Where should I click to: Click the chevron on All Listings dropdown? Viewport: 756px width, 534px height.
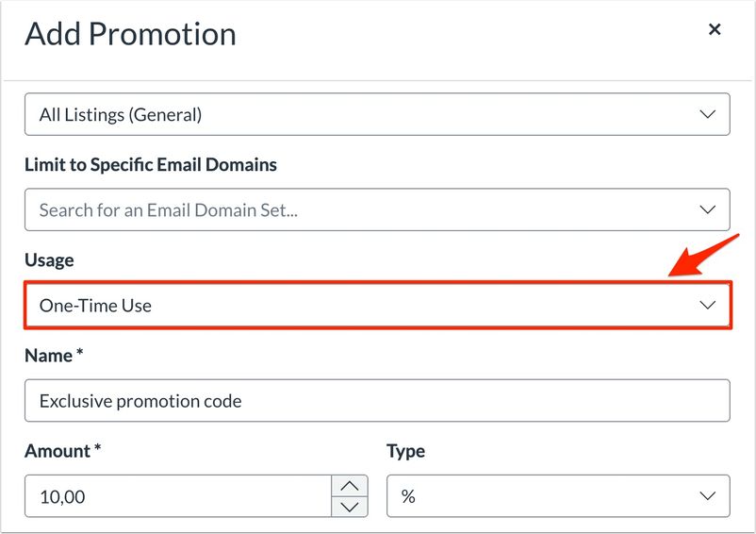pos(707,115)
